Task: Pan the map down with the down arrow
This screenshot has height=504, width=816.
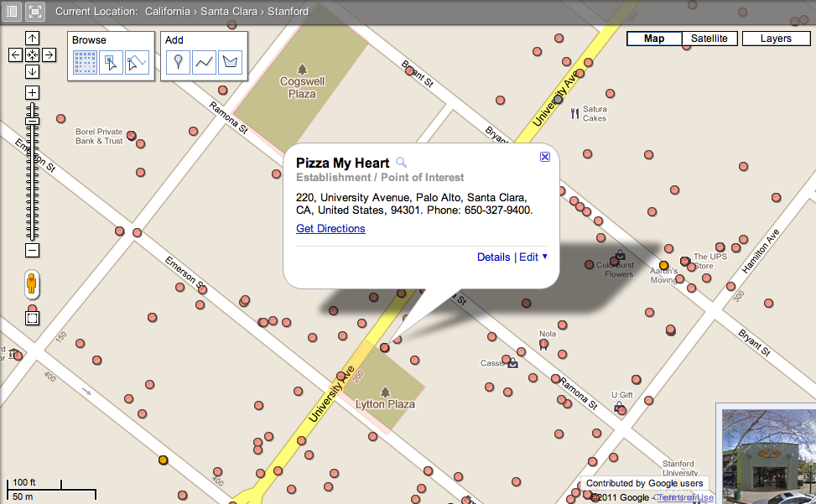Action: pyautogui.click(x=32, y=71)
